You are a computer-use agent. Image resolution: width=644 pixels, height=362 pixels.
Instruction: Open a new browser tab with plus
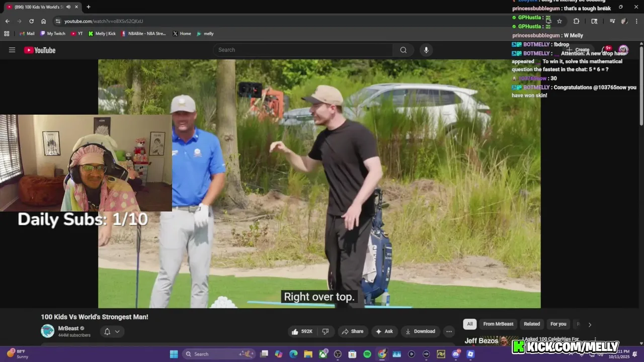tap(89, 7)
